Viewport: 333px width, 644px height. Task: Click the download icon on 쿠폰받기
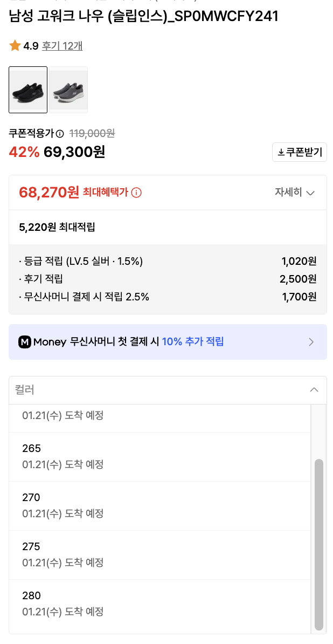pos(281,153)
